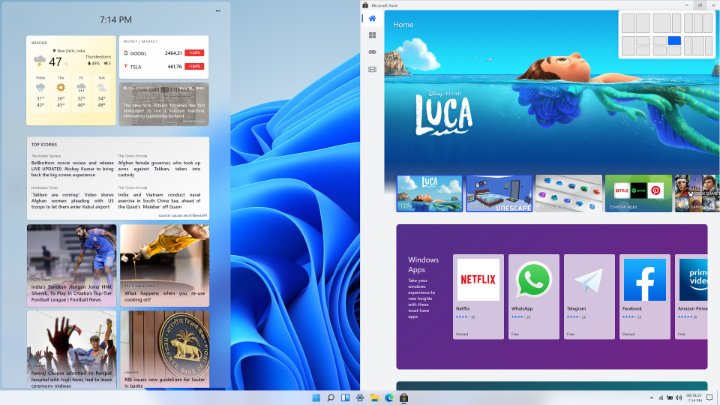Viewport: 720px width, 405px height.
Task: Click the battery icon in system tray
Action: 670,398
